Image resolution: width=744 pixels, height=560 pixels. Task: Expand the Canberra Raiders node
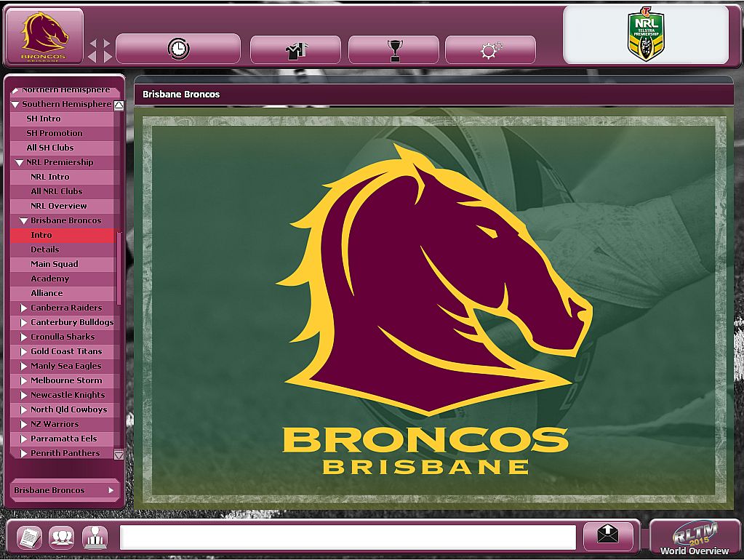(x=24, y=308)
